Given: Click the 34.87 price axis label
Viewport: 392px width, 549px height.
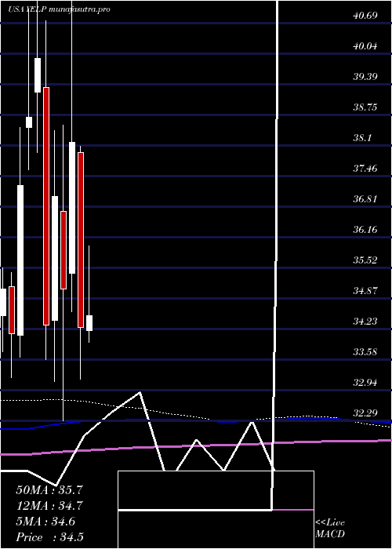Looking at the screenshot, I should (365, 291).
